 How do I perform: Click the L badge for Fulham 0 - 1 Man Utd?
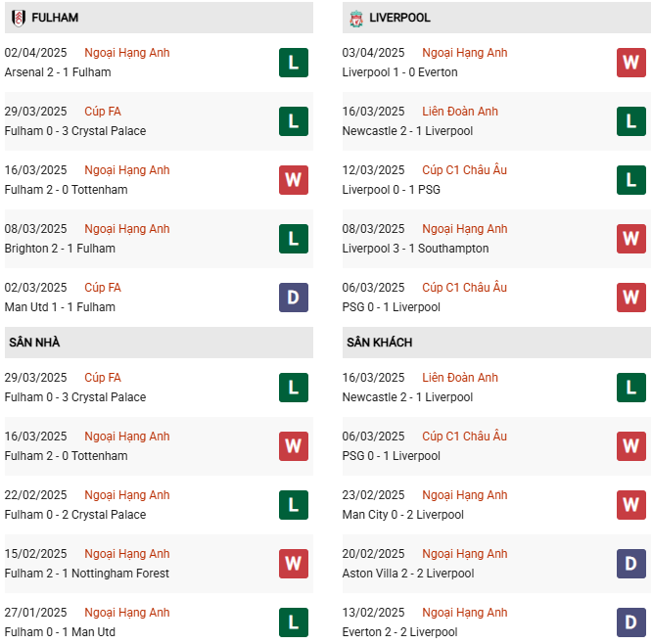pyautogui.click(x=294, y=622)
